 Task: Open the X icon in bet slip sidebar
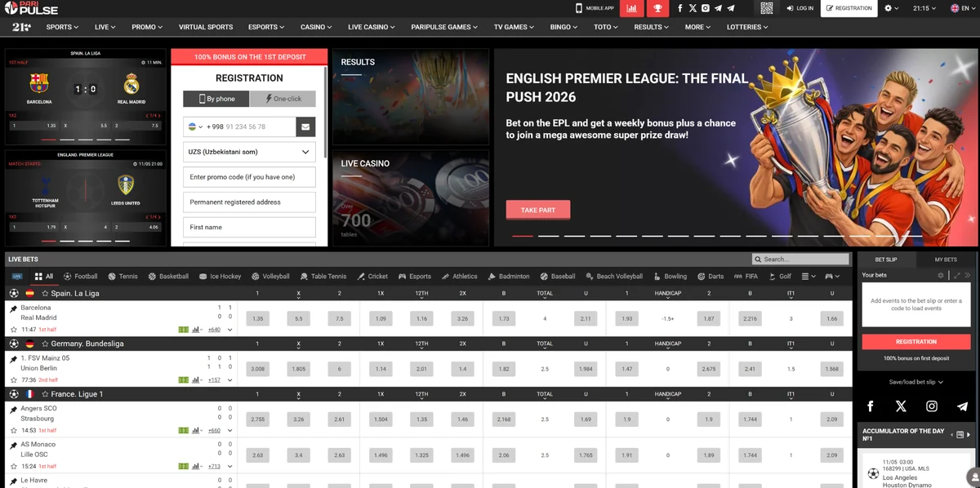(901, 406)
